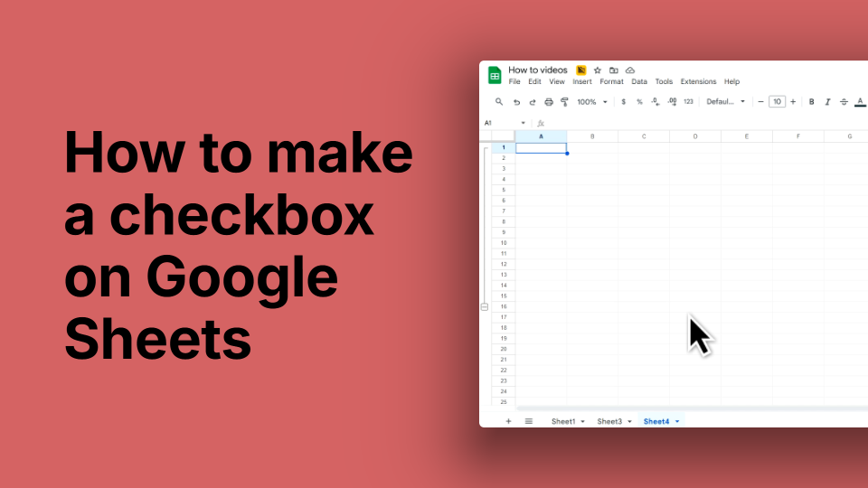Open the move-to-folder icon
868x488 pixels.
(613, 70)
